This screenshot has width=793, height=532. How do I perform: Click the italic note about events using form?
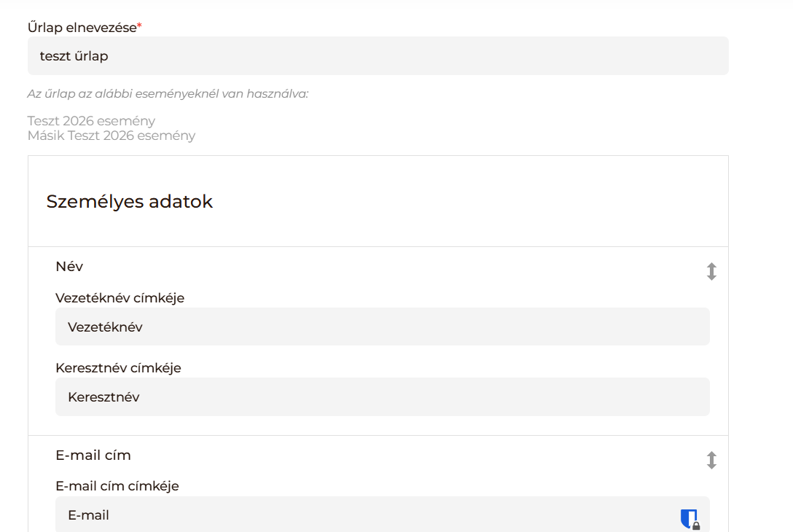click(168, 94)
